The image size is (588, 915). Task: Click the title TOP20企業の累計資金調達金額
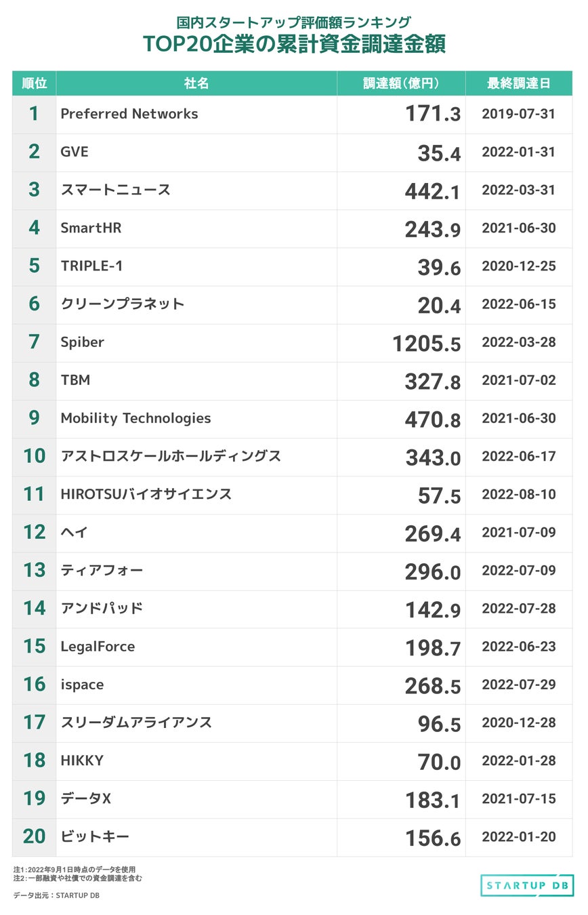[x=293, y=43]
